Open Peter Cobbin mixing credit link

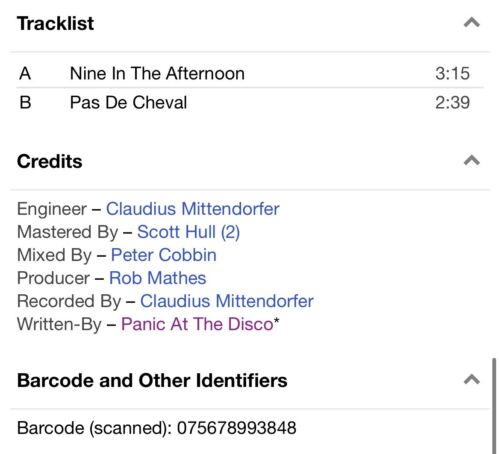click(164, 255)
